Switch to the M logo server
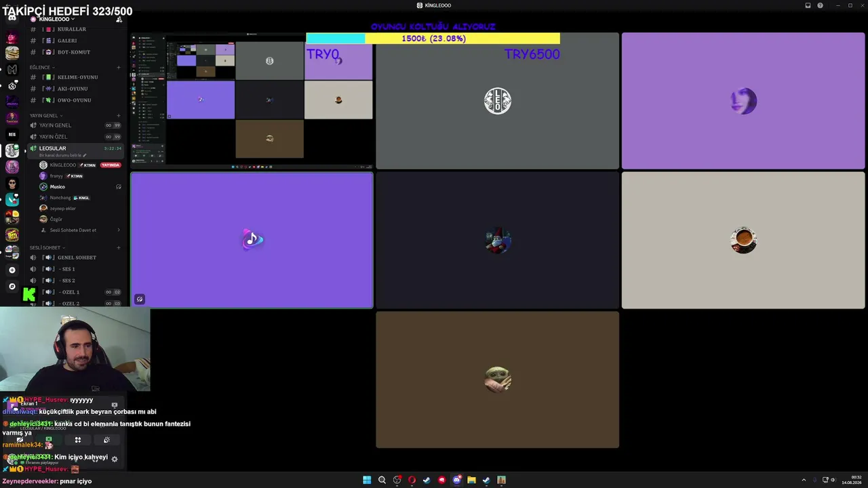 (x=12, y=69)
